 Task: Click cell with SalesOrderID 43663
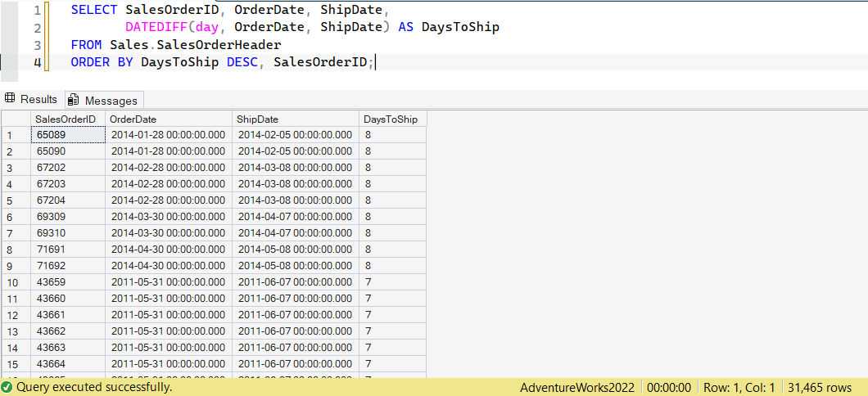pyautogui.click(x=67, y=348)
